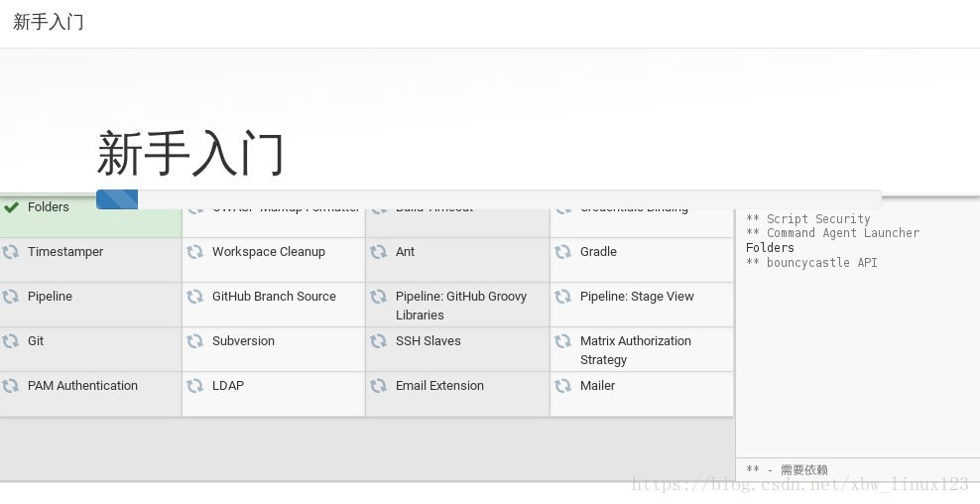Click the Ant plugin name
Image resolution: width=980 pixels, height=504 pixels.
(405, 252)
